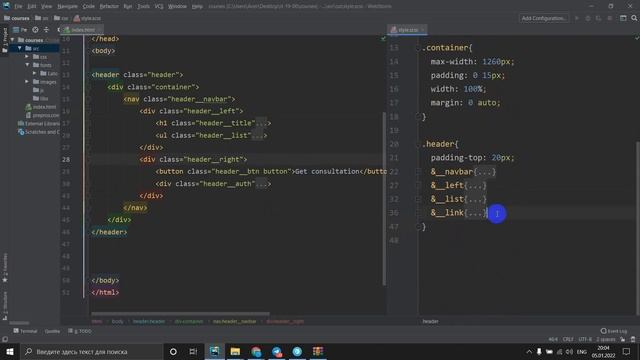The width and height of the screenshot is (640, 360).
Task: Expand folded header__list ul block
Action: (x=257, y=135)
